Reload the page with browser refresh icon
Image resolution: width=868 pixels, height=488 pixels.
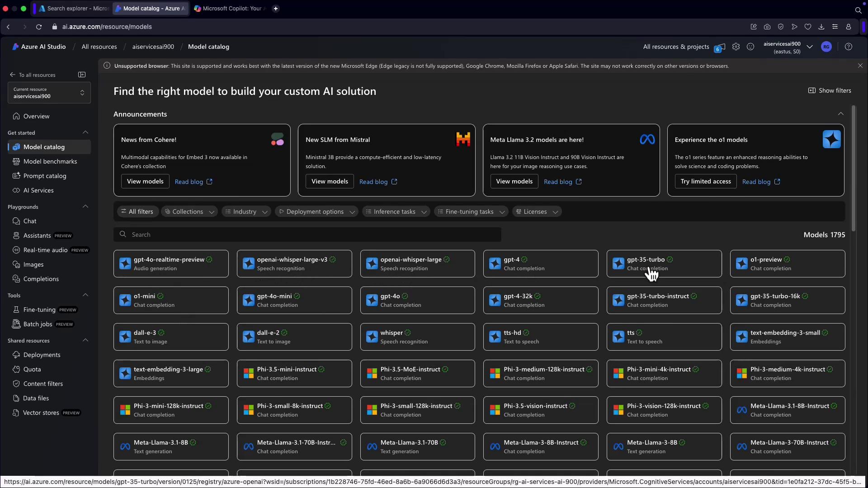(x=39, y=27)
